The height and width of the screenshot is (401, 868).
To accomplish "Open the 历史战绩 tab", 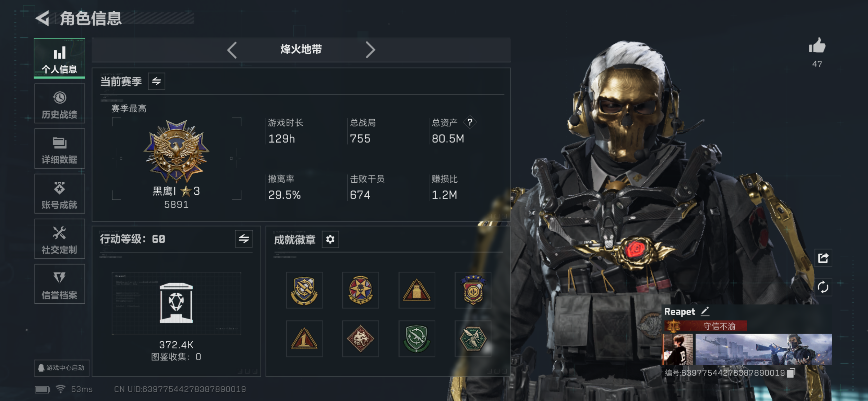I will coord(60,104).
